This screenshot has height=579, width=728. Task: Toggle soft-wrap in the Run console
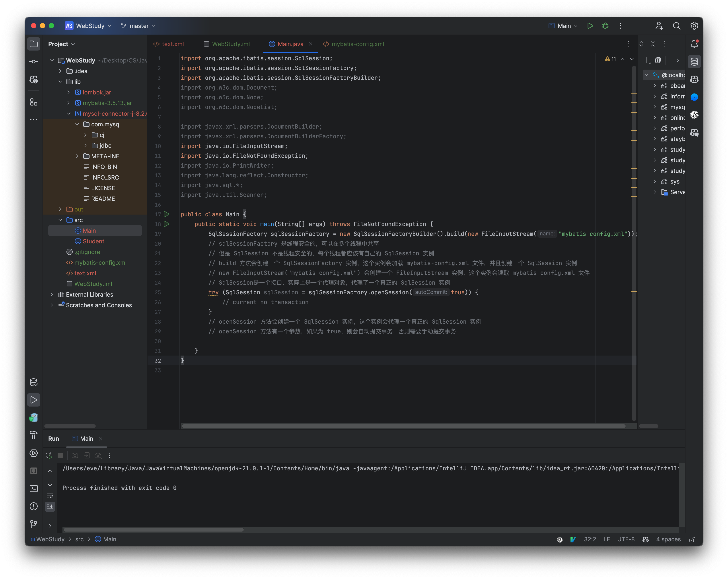click(x=50, y=496)
